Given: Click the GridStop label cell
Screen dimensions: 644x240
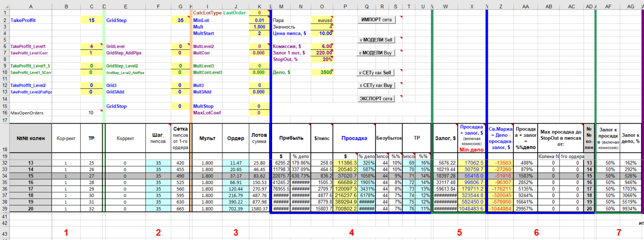Looking at the screenshot, I should 125,106.
